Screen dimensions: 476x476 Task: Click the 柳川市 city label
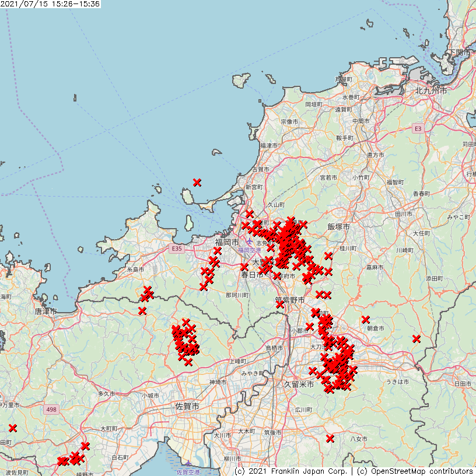tap(233, 459)
